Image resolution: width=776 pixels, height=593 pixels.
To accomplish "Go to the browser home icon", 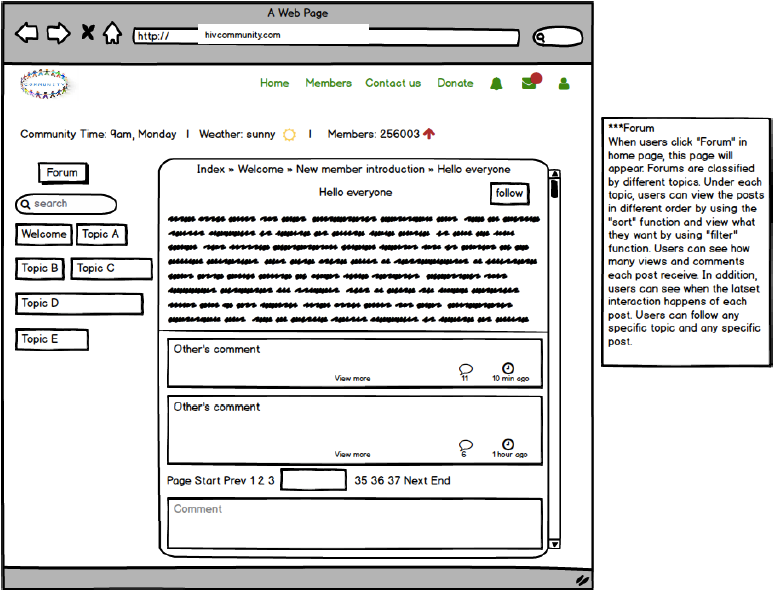I will pyautogui.click(x=113, y=34).
